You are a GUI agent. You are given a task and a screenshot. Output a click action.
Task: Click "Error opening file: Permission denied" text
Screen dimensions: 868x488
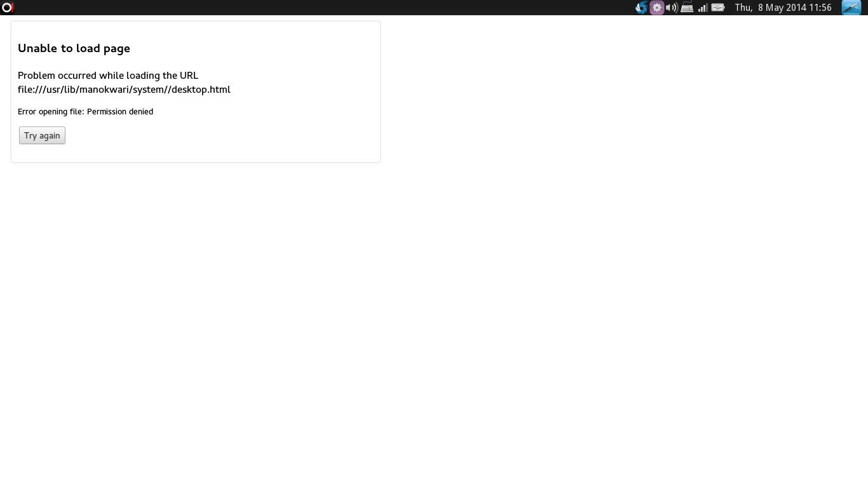tap(85, 112)
